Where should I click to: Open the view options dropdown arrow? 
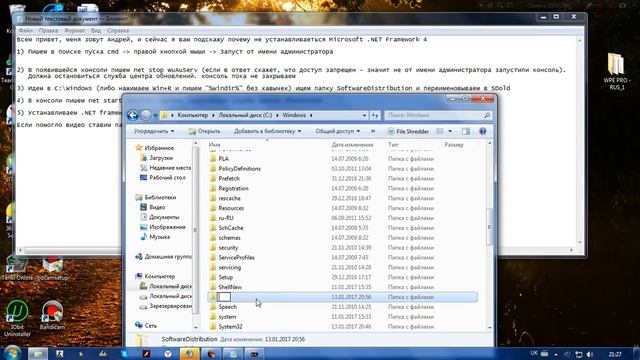[x=450, y=131]
